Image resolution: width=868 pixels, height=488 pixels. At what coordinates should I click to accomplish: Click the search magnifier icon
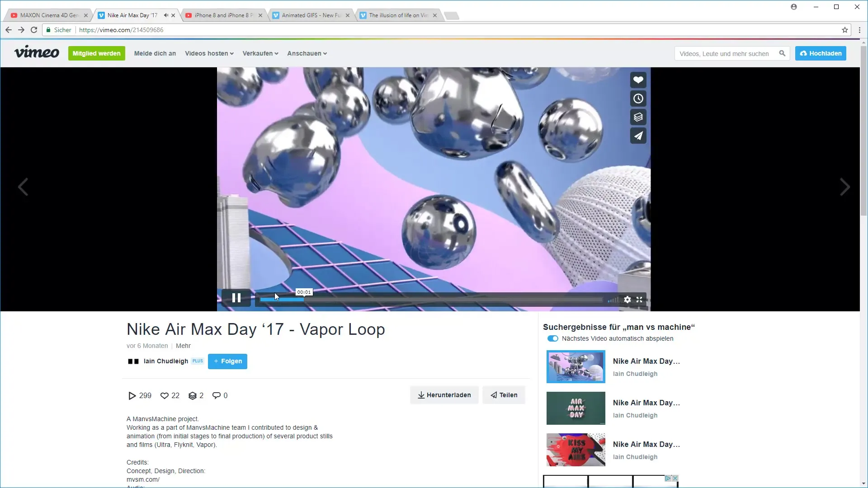[x=782, y=53]
